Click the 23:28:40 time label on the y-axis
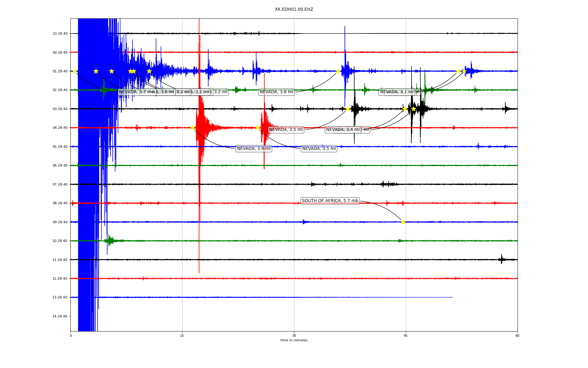This screenshot has height=368, width=588. click(x=60, y=33)
